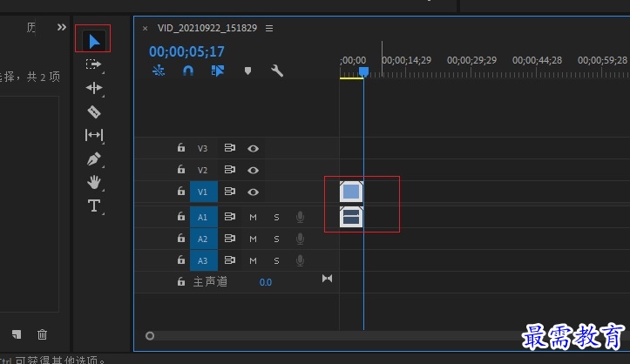Viewport: 630px width, 364px height.
Task: Click the 主声道 master track label
Action: point(210,282)
